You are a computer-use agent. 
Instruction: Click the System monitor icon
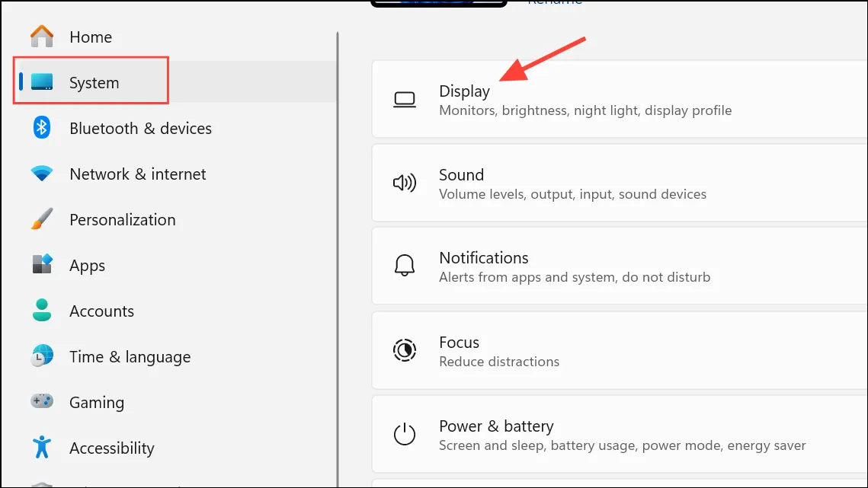[42, 82]
